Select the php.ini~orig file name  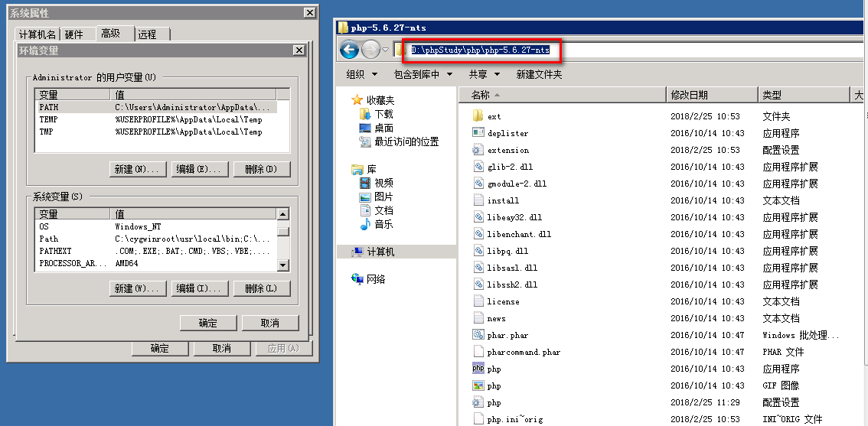point(517,419)
